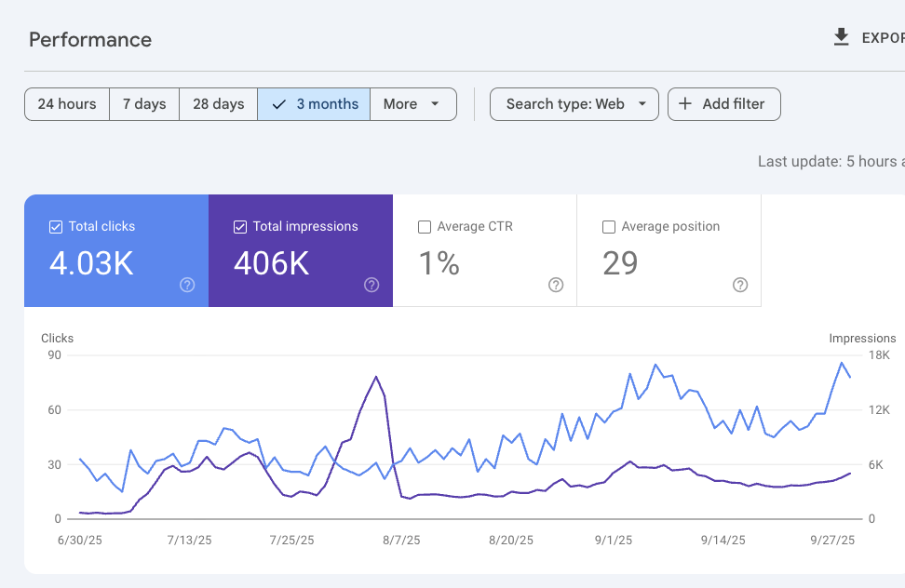Open help icon on Average CTR card
This screenshot has height=588, width=905.
(x=556, y=286)
